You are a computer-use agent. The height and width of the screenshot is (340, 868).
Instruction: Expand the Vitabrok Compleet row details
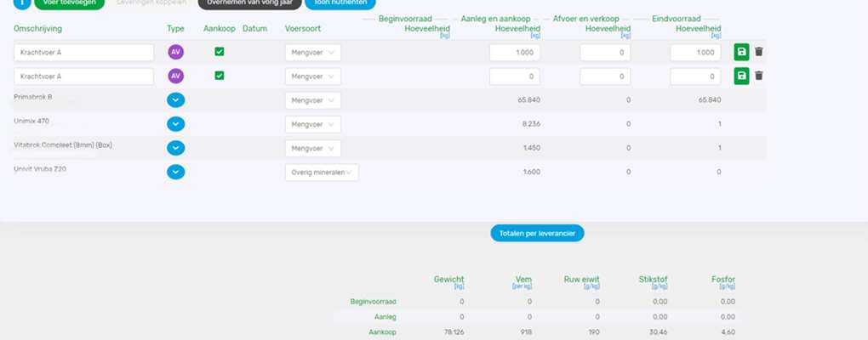(175, 148)
